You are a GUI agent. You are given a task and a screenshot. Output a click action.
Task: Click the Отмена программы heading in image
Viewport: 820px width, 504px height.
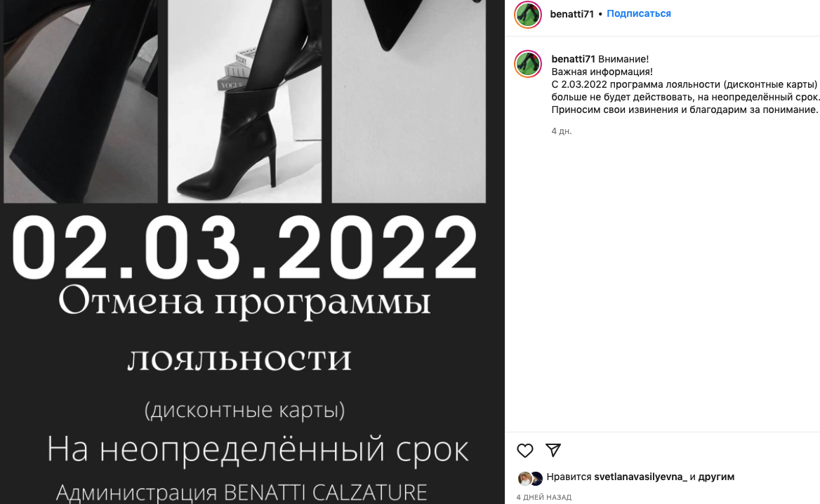[244, 302]
